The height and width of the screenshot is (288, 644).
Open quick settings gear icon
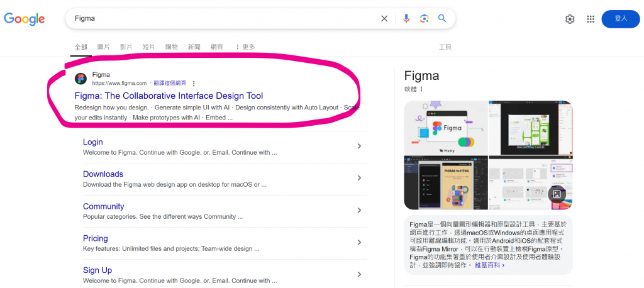(x=570, y=19)
